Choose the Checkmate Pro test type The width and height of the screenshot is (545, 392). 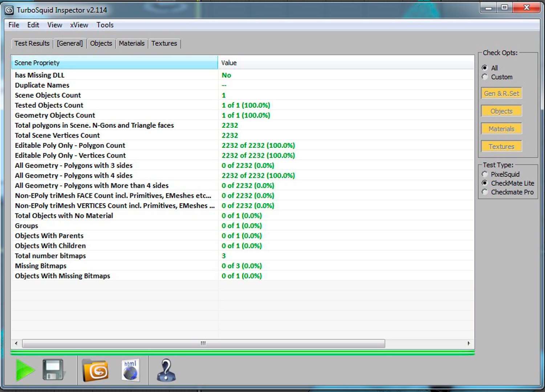tap(484, 192)
